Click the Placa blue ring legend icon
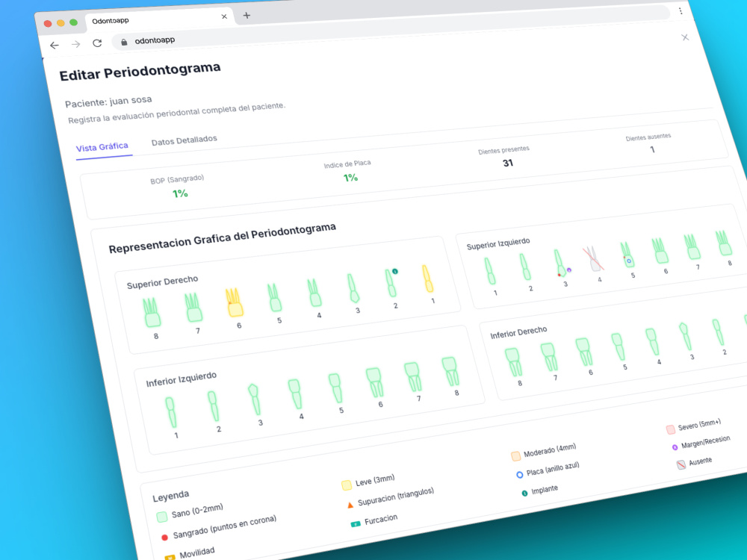 coord(519,475)
